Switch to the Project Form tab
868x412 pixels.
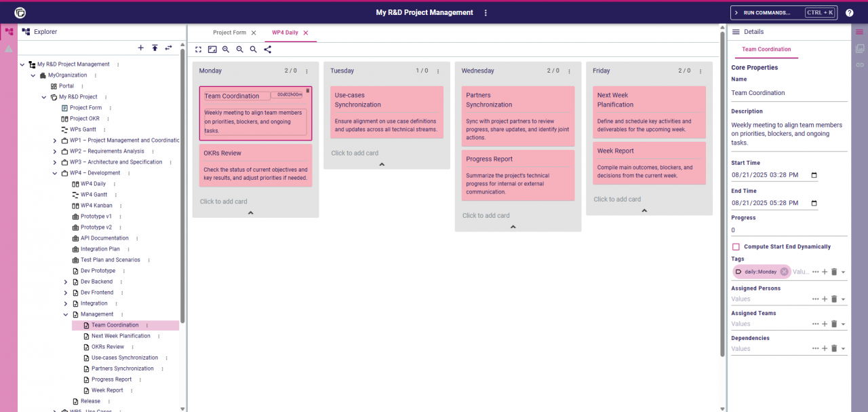point(229,33)
